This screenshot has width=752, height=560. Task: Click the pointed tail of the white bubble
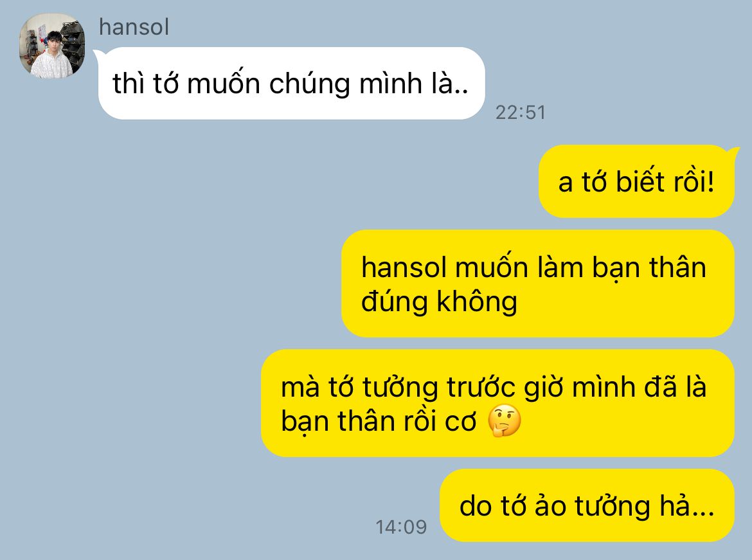point(97,54)
